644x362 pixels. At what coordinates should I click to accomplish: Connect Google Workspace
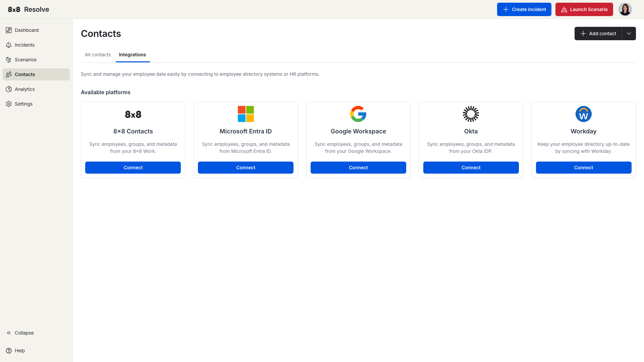coord(358,168)
